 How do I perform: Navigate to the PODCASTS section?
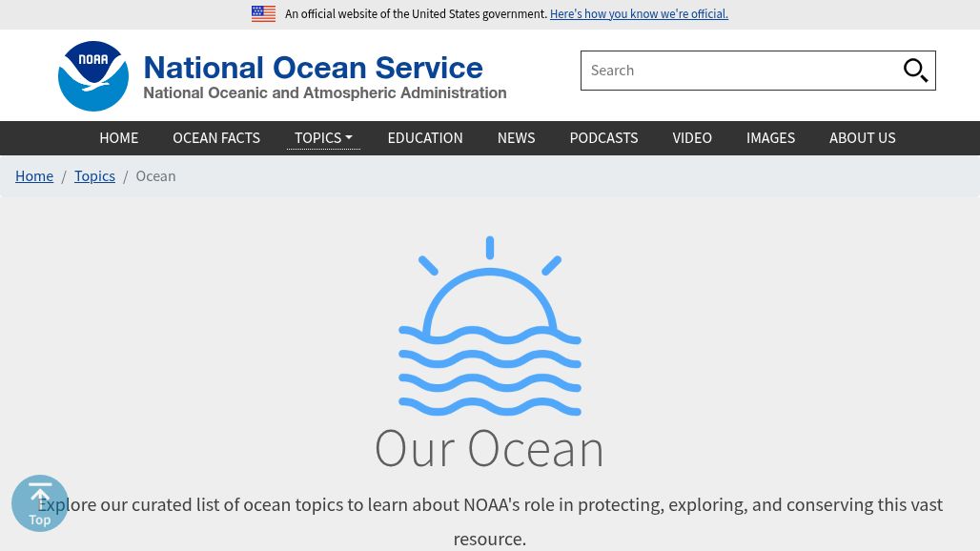coord(603,137)
